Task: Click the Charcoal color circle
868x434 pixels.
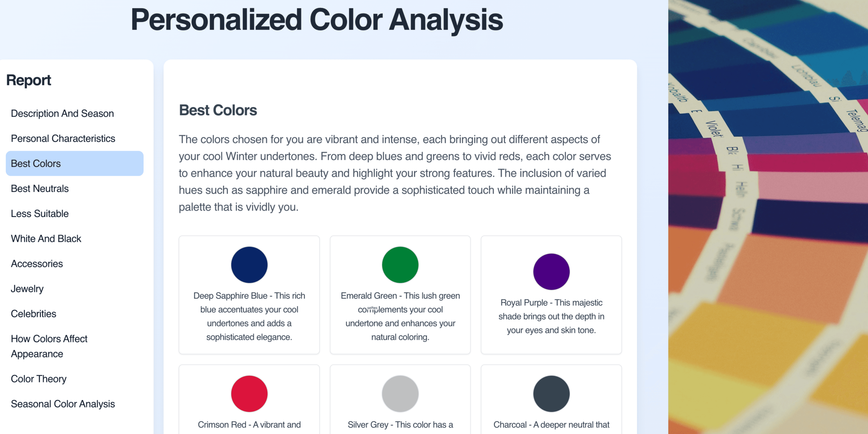Action: (x=551, y=394)
